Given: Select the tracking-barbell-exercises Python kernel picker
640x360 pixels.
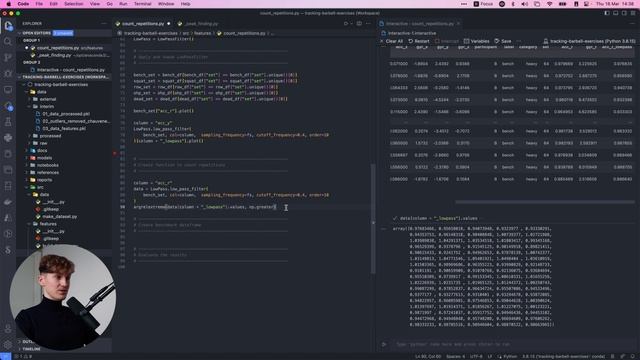Looking at the screenshot, I should click(589, 41).
